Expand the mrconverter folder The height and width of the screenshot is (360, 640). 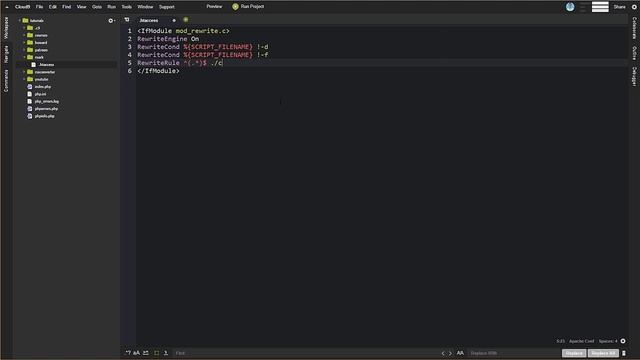pos(24,72)
